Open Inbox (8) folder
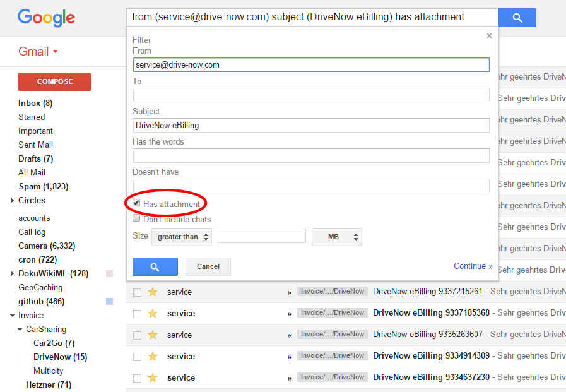 click(35, 104)
